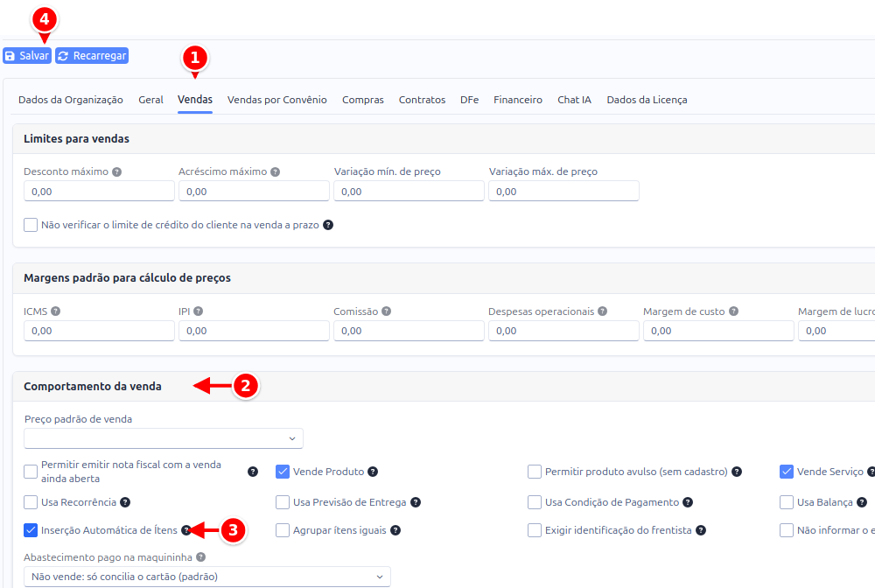Click the Acréscimo máximo help icon

[x=275, y=171]
